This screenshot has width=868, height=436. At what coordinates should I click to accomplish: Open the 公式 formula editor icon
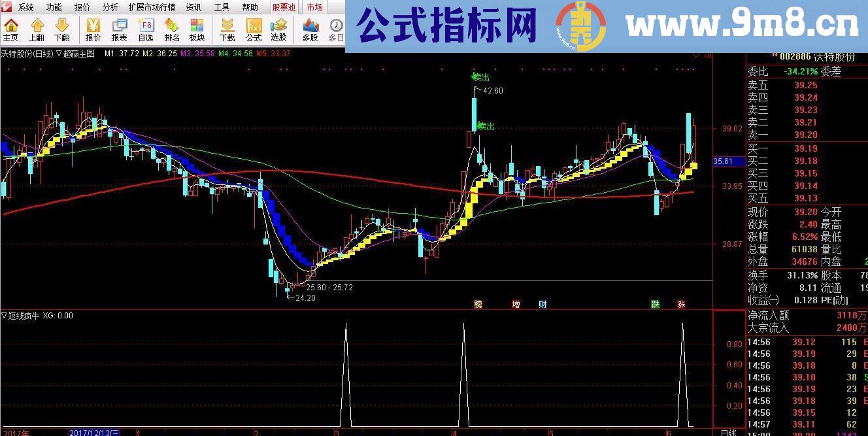tap(254, 26)
